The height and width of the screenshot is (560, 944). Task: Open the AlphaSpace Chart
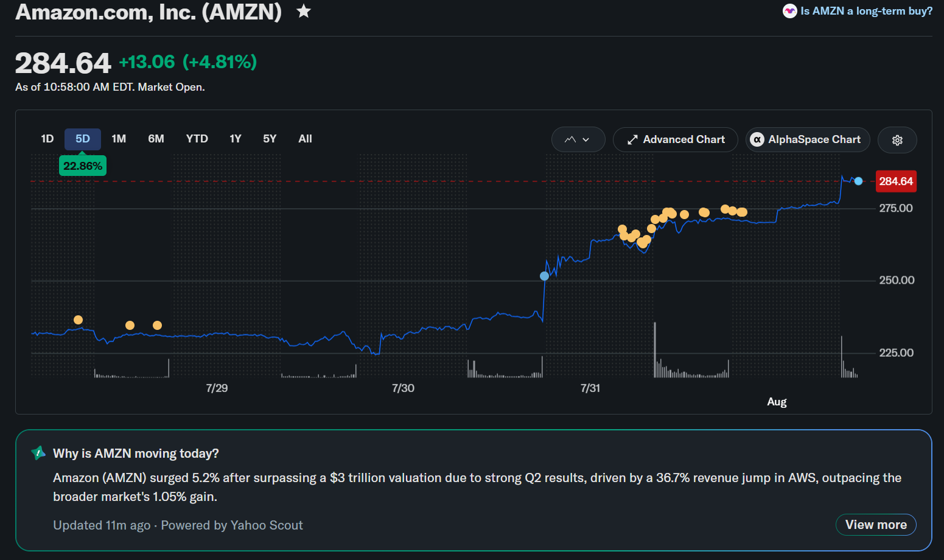(x=808, y=139)
